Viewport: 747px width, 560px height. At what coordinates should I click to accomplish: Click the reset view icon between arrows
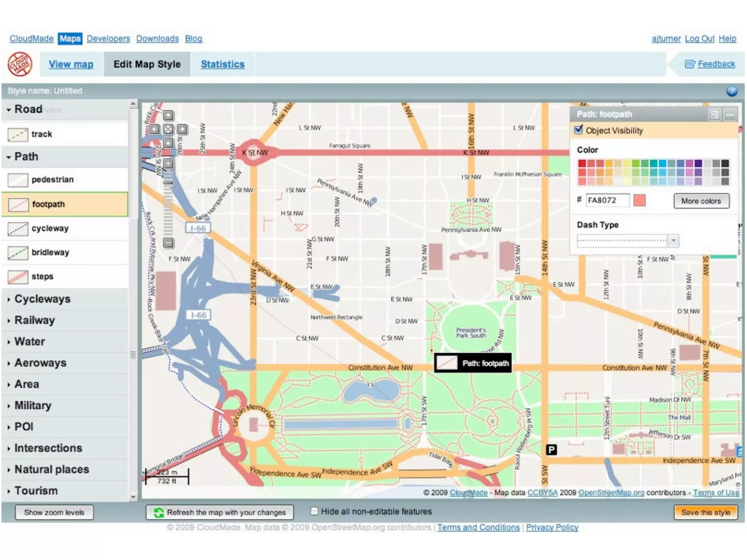point(168,129)
